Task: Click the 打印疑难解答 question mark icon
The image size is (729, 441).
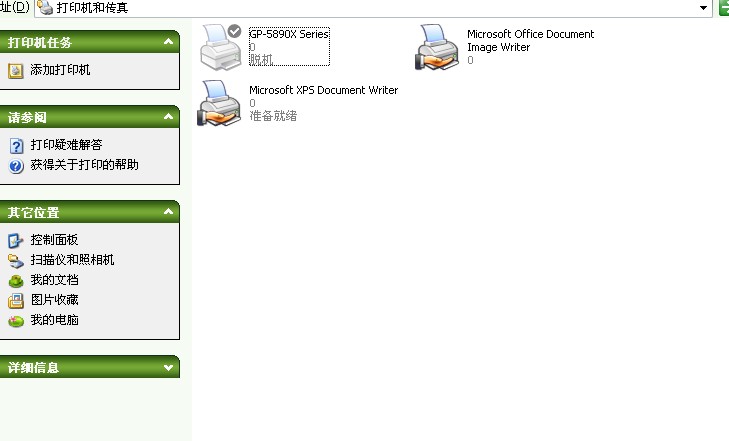Action: tap(16, 146)
